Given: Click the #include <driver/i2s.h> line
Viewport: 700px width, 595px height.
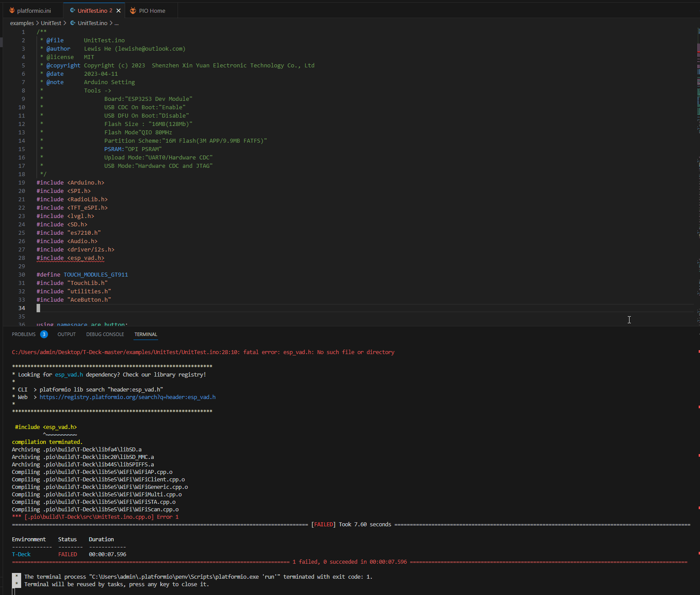Looking at the screenshot, I should [75, 250].
